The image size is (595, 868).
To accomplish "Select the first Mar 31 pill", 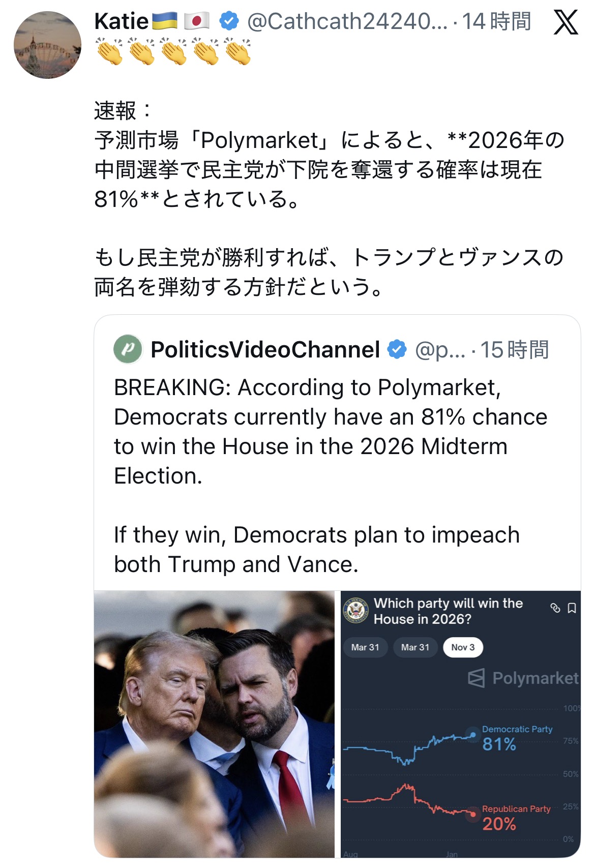I will coord(365,647).
